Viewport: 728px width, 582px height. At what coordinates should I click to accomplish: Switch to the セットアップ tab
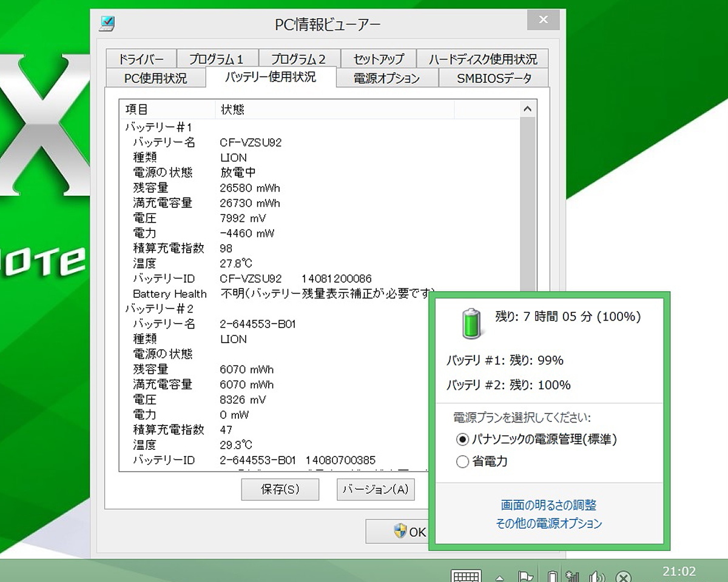379,59
